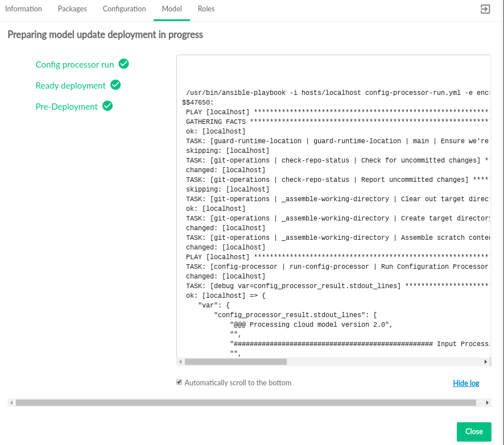Click the log horizontal scrollbar thumb
The image size is (504, 445).
pyautogui.click(x=236, y=361)
